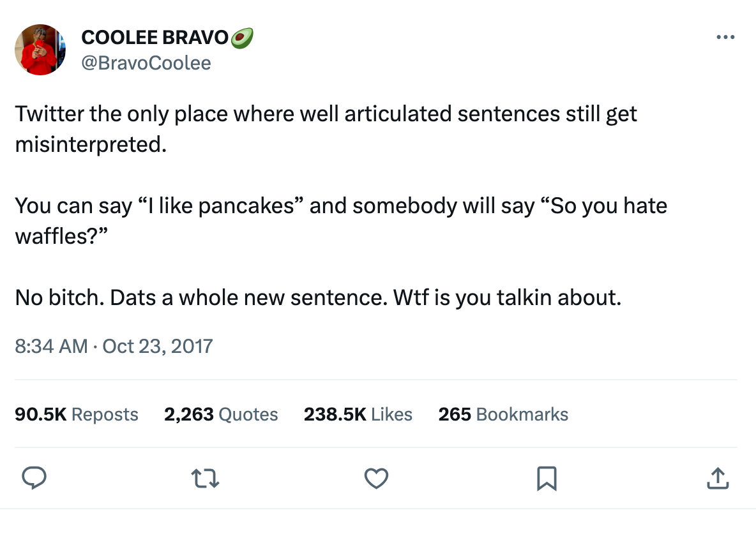Screen dimensions: 756x545
Task: Open the tweet timestamp Oct 23, 2017
Action: coord(114,346)
